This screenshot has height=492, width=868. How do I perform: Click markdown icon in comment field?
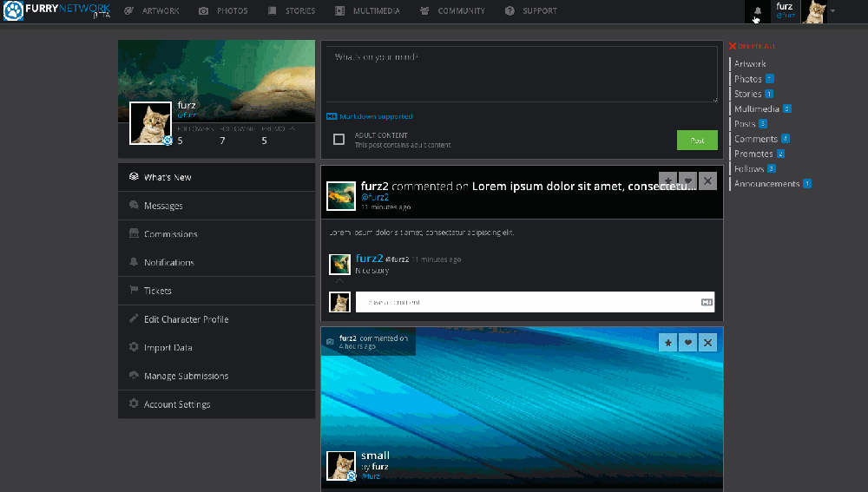click(707, 302)
